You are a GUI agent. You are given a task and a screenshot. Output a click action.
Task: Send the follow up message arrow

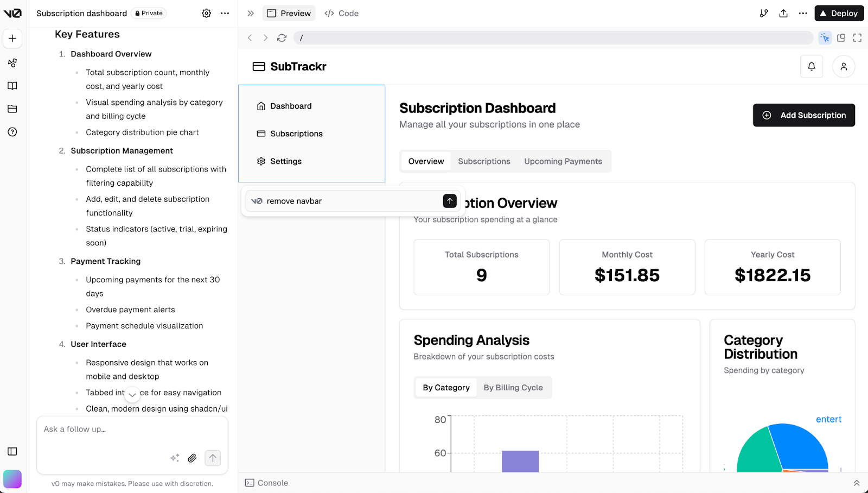[x=213, y=458]
